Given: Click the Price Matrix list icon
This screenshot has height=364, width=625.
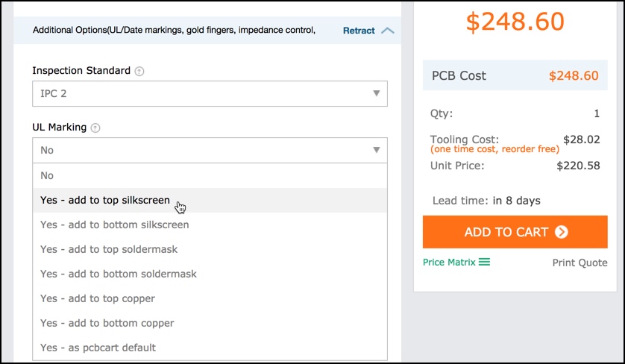Looking at the screenshot, I should 485,262.
